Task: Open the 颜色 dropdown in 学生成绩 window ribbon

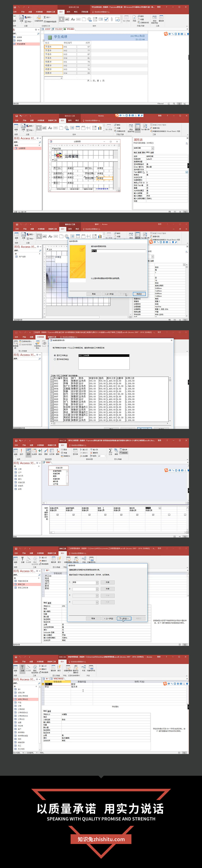Action: pos(29,17)
